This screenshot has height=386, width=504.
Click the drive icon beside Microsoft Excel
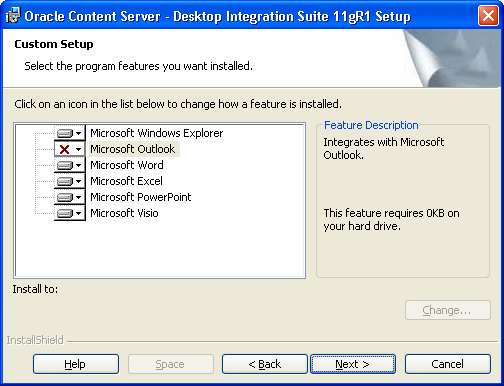click(x=65, y=181)
